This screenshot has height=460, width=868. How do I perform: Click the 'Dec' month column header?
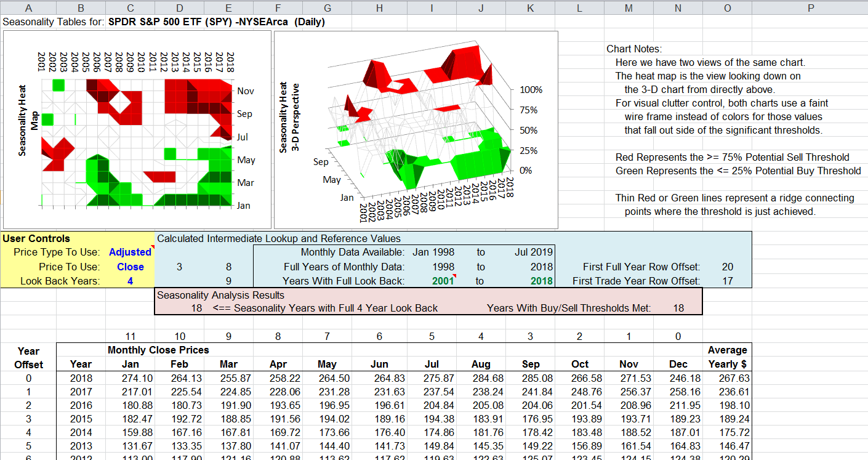(x=678, y=364)
